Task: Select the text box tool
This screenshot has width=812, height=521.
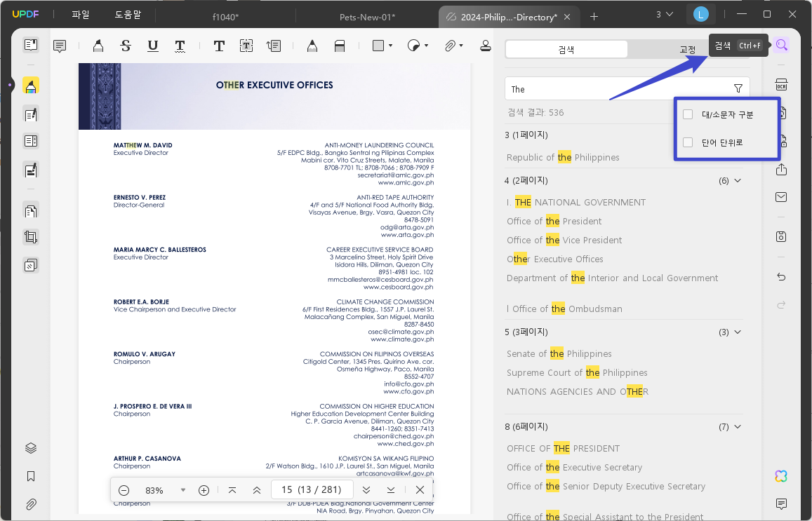Action: (x=246, y=46)
